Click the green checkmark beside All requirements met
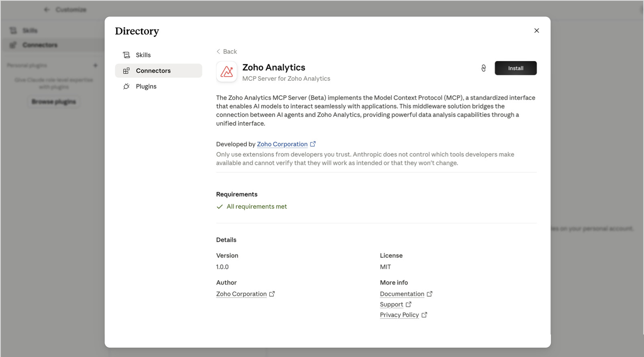The height and width of the screenshot is (357, 644). point(220,207)
